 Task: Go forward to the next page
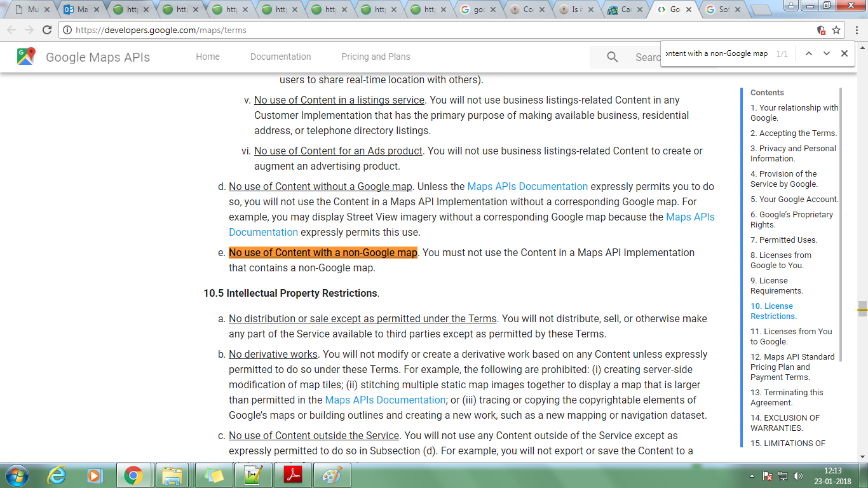click(x=29, y=30)
